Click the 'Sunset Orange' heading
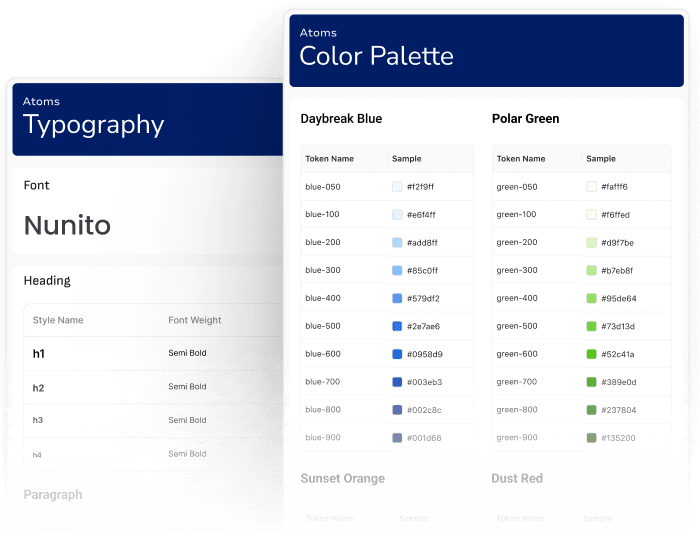The image size is (700, 544). tap(342, 478)
